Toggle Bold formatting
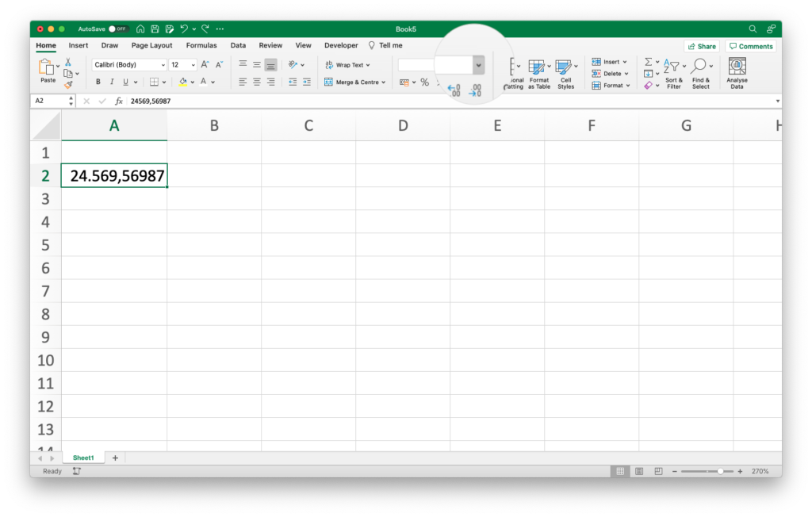 click(98, 82)
